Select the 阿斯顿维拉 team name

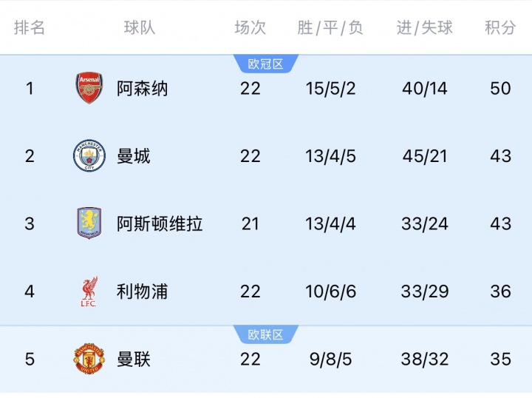(x=160, y=223)
